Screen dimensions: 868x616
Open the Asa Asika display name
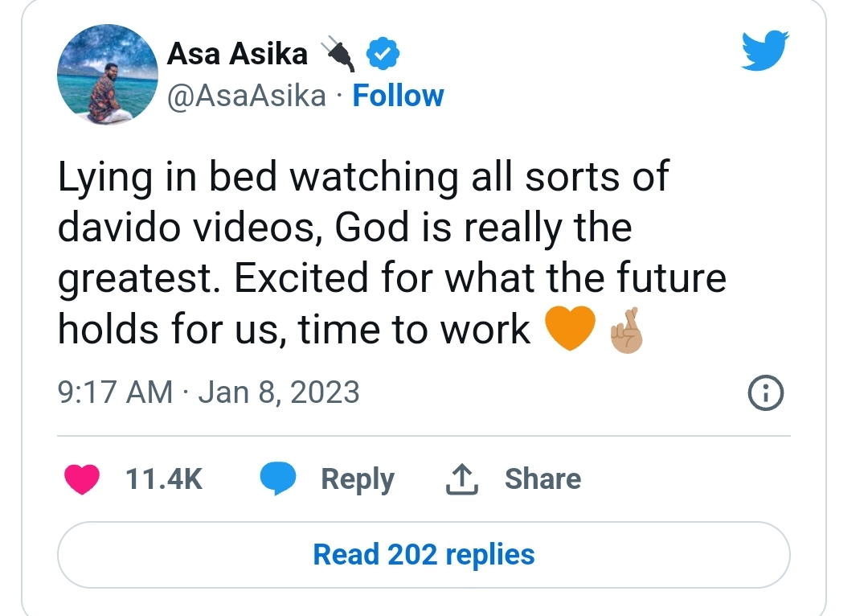point(237,54)
